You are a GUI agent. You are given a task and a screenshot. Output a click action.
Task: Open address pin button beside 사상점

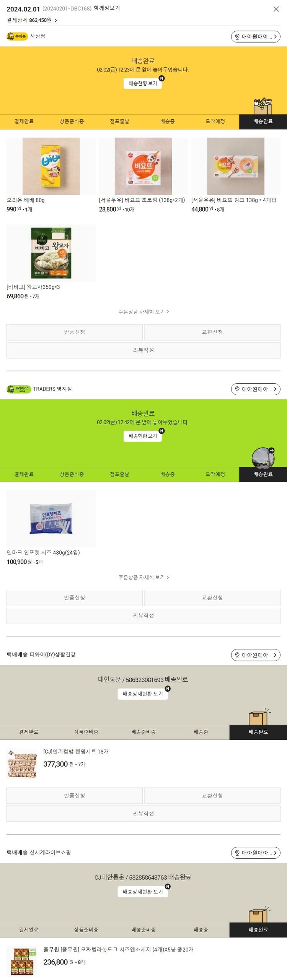256,37
